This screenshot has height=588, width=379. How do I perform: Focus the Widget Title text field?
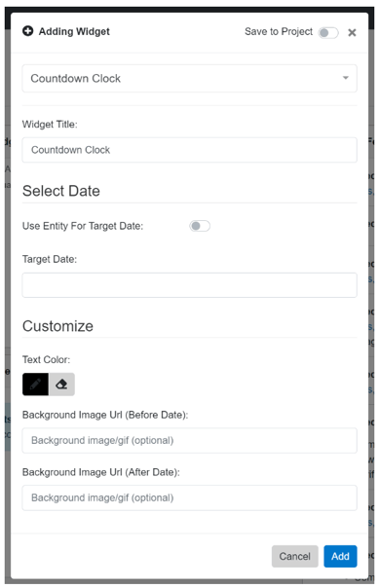click(x=189, y=150)
